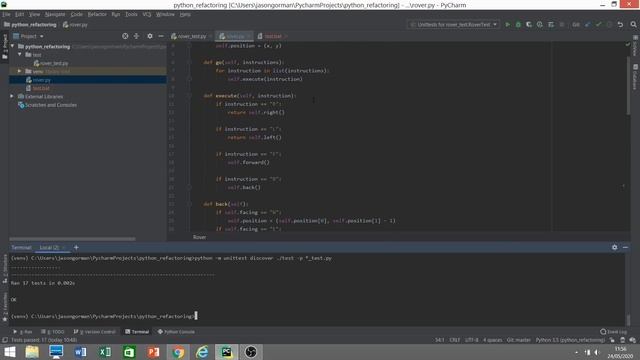640x360 pixels.
Task: Open Event Log in the status bar
Action: pyautogui.click(x=613, y=332)
